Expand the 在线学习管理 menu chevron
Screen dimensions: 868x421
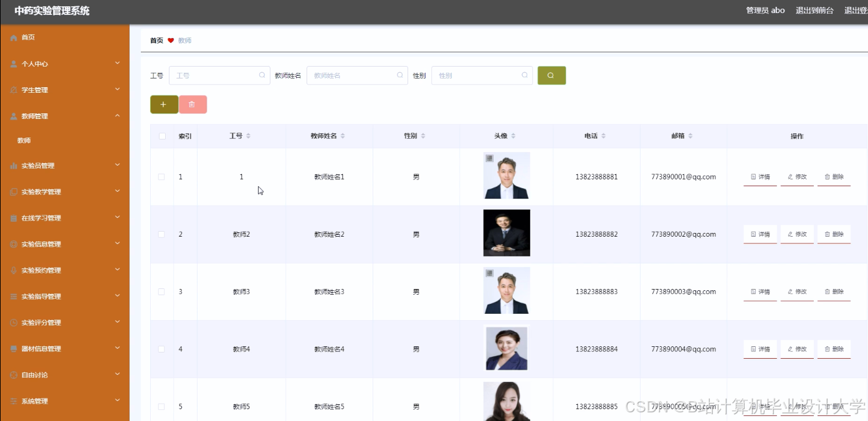pyautogui.click(x=117, y=217)
